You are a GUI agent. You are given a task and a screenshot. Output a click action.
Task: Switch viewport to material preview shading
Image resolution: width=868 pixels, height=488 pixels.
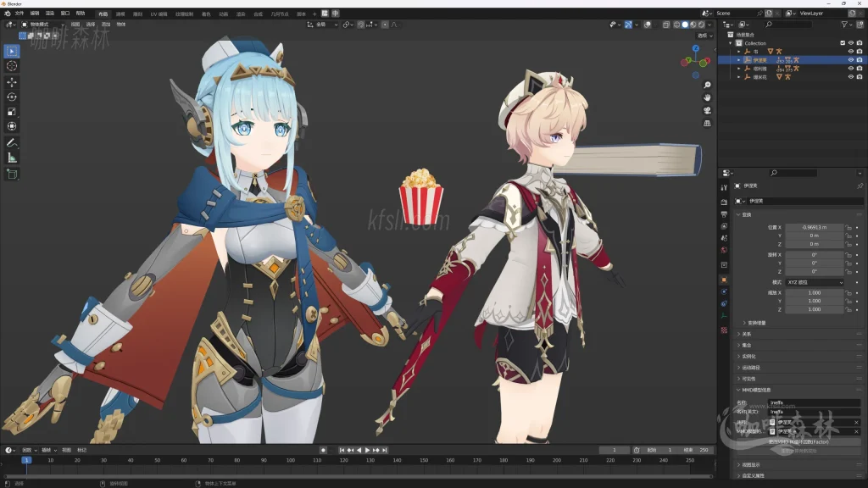click(x=693, y=25)
